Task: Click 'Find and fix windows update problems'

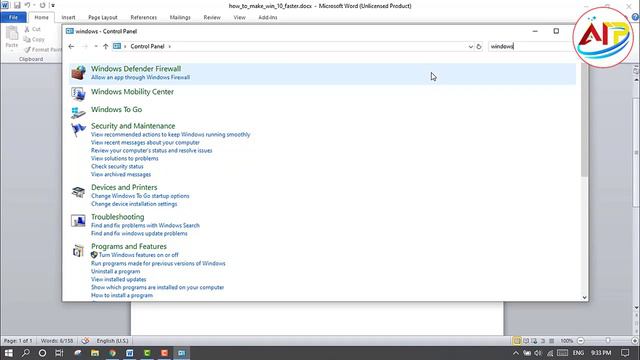Action: click(x=139, y=233)
